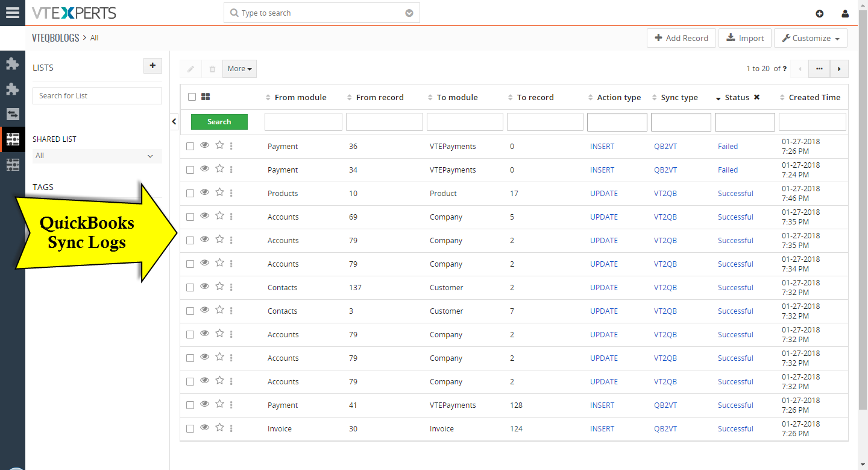Star the Invoice 30 record

pyautogui.click(x=219, y=428)
